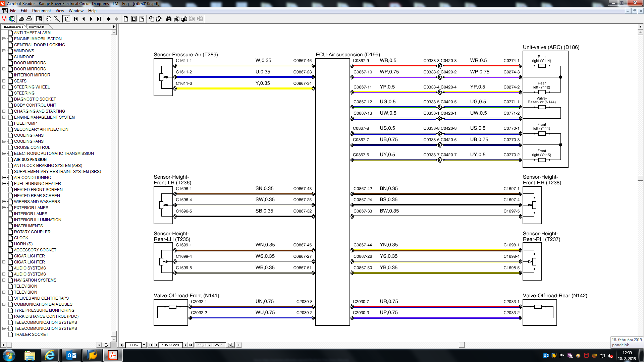This screenshot has height=362, width=644.
Task: Expand the ENGINE IMMOBILISATION bookmark
Action: coord(4,39)
